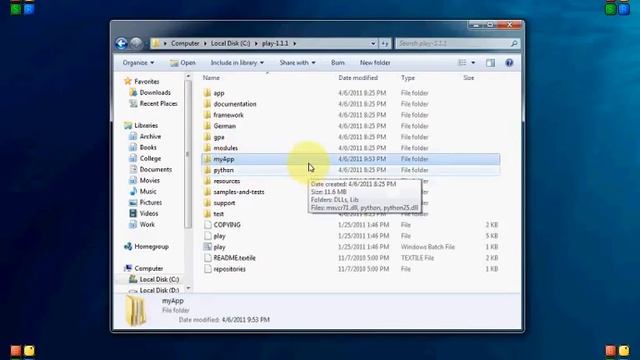Select the gpx folder icon
This screenshot has width=640, height=360.
pyautogui.click(x=207, y=137)
